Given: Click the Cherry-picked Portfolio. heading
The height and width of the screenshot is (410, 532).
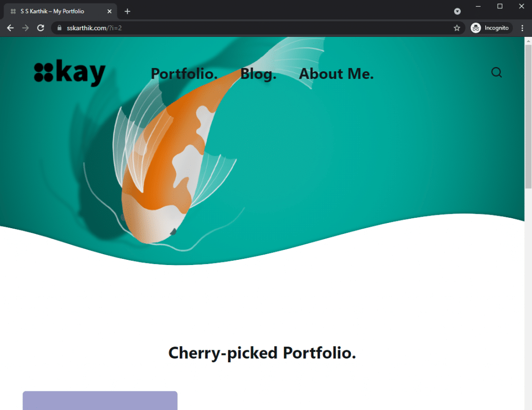Looking at the screenshot, I should (262, 353).
